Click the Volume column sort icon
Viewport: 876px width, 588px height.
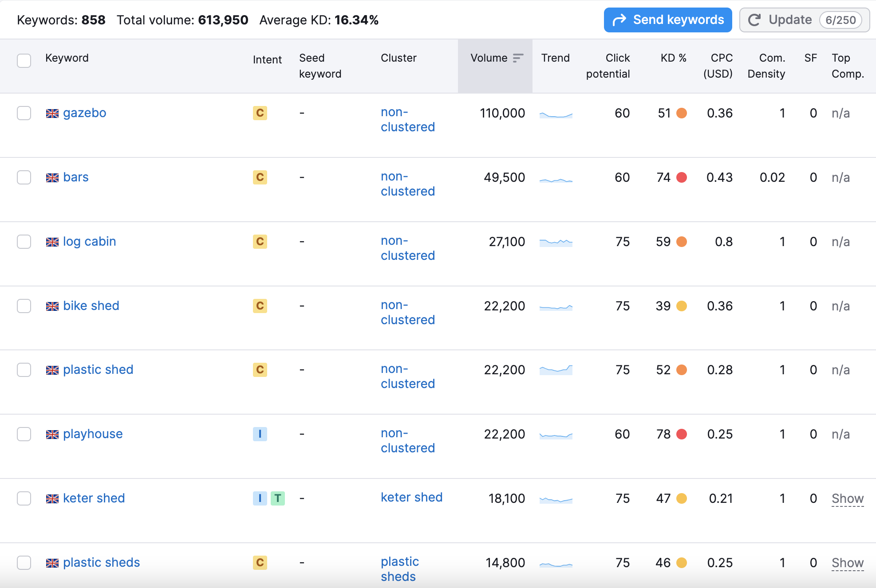click(x=518, y=58)
